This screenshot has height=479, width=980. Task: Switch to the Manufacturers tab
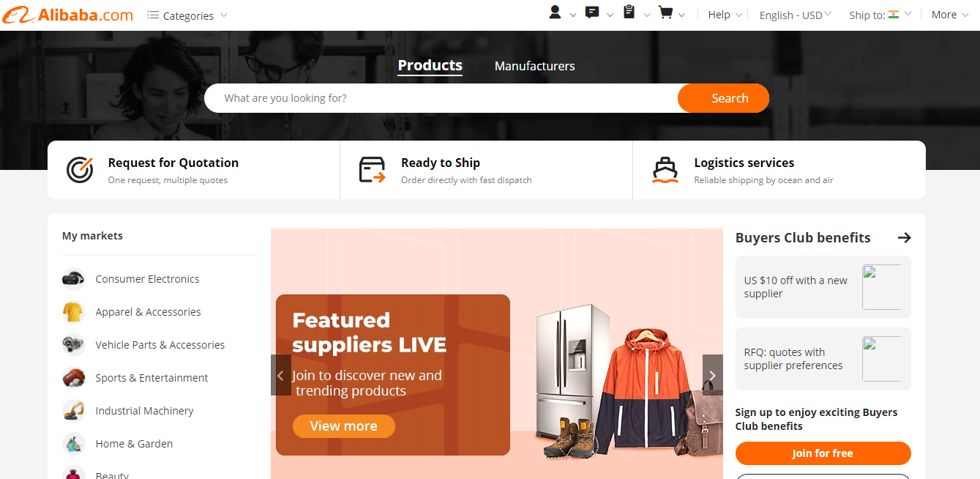[534, 66]
